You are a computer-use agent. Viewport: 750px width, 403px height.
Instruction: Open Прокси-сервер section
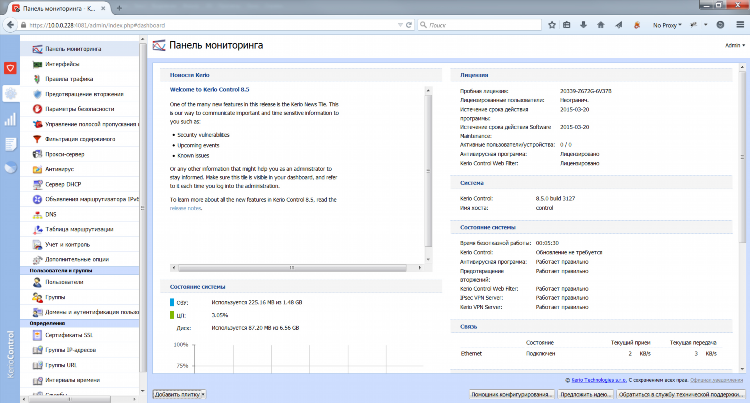pos(65,154)
